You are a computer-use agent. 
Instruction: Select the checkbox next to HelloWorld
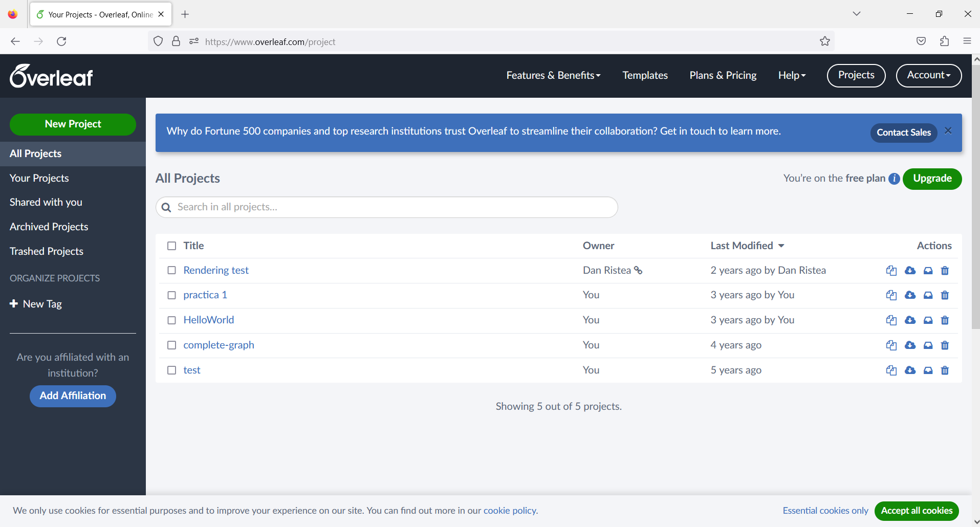click(171, 320)
